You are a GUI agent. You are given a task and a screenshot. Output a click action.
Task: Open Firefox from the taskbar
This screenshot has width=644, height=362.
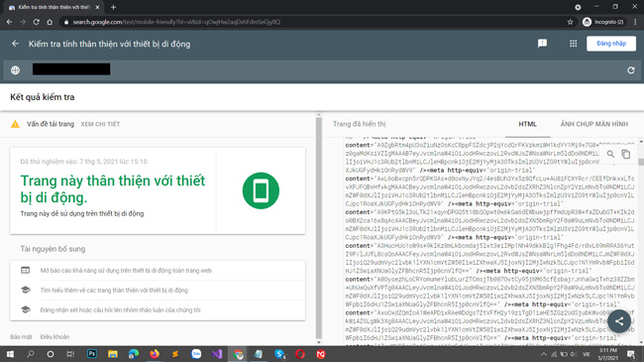(x=155, y=354)
